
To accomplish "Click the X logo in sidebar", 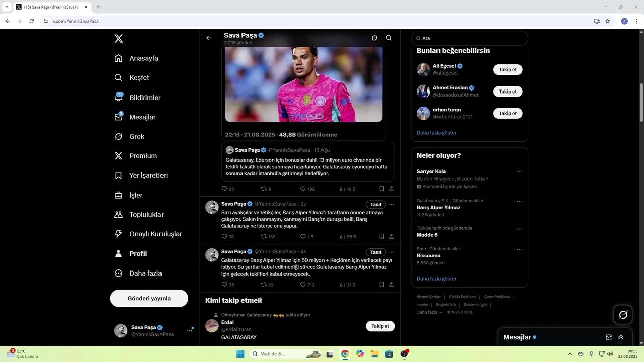I will [118, 39].
